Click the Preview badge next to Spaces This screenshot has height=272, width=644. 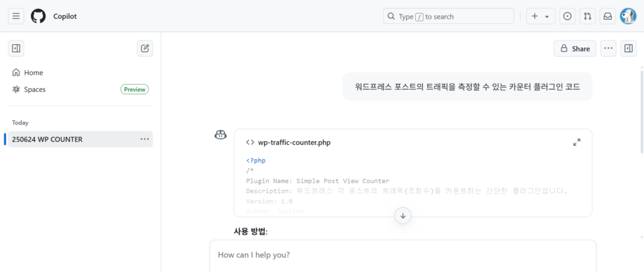[x=135, y=89]
